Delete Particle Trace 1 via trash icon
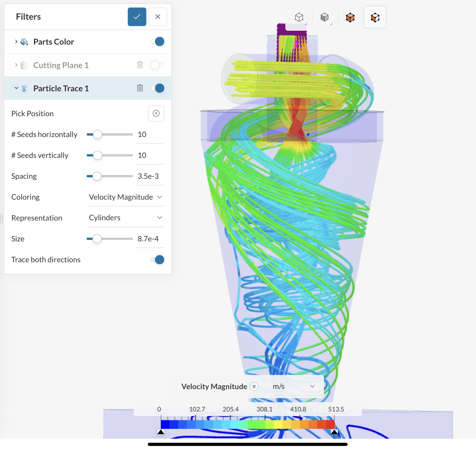The height and width of the screenshot is (450, 476). coord(140,88)
